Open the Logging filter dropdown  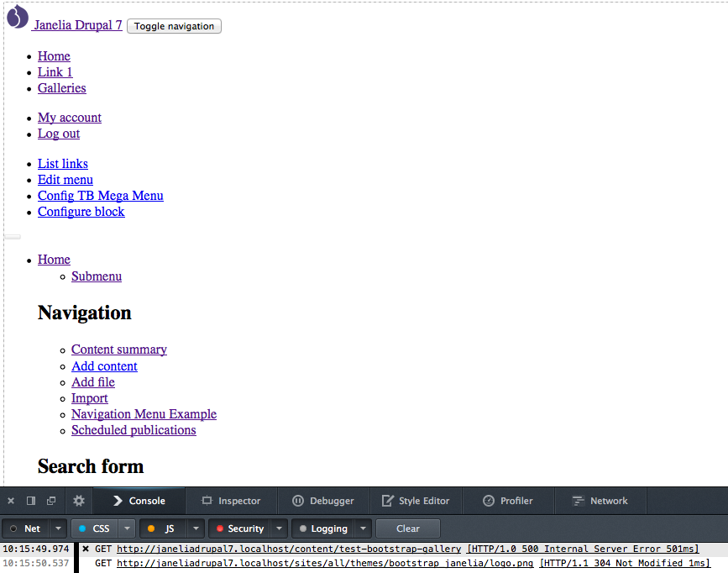[362, 528]
